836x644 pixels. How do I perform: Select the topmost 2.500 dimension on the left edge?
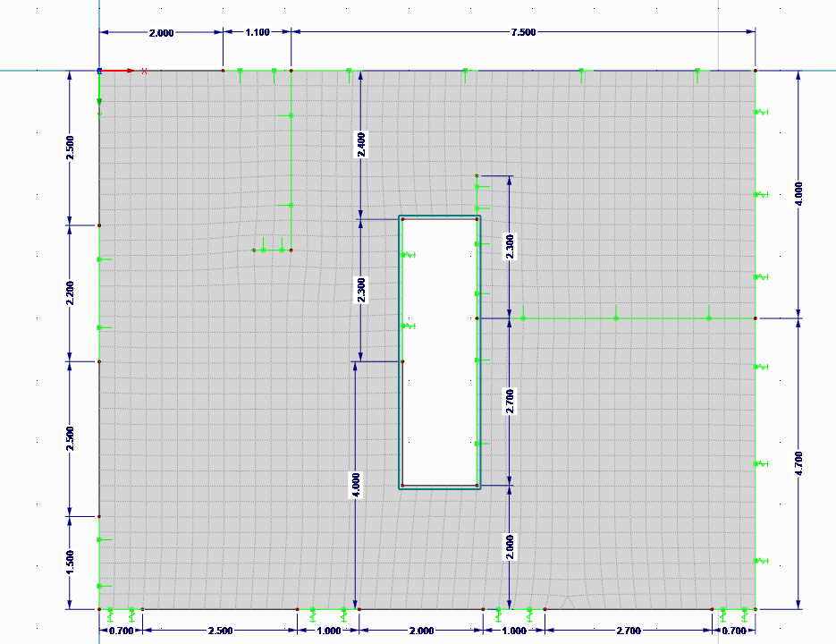click(70, 148)
